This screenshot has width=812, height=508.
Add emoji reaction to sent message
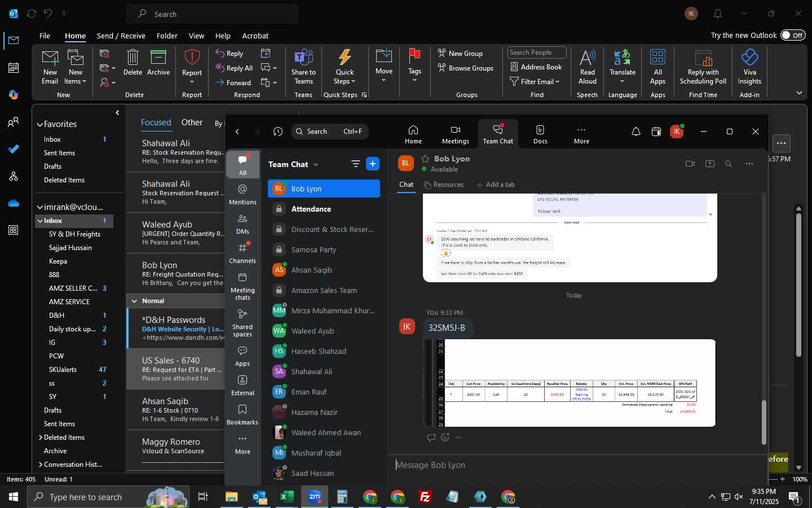click(445, 437)
